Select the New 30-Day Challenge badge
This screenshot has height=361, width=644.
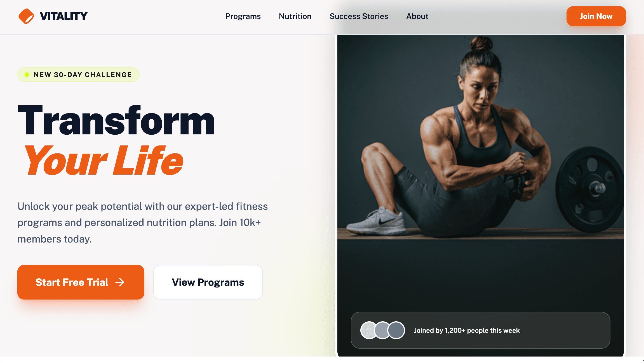78,75
